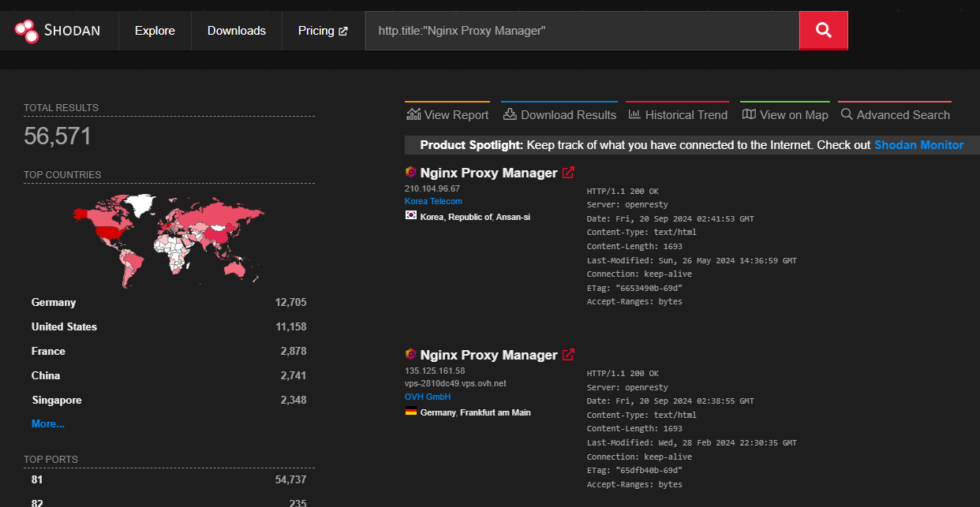Open the View Report tab
This screenshot has height=507, width=980.
tap(447, 114)
